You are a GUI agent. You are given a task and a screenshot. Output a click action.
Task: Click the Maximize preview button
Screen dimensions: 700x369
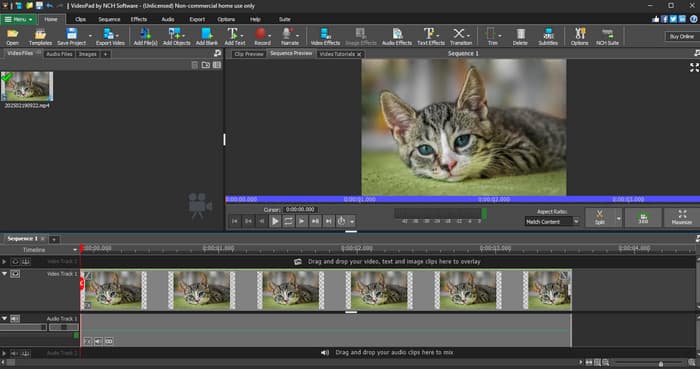[682, 217]
